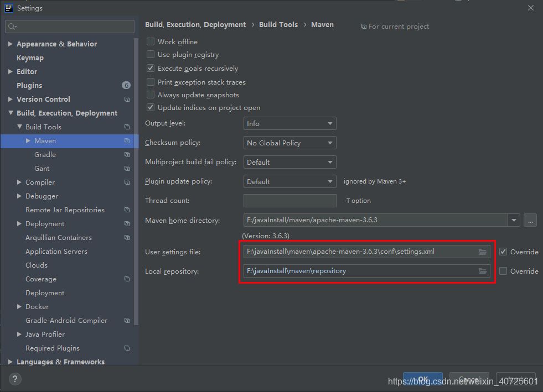The height and width of the screenshot is (392, 543).
Task: Click the help question mark icon
Action: point(15,379)
